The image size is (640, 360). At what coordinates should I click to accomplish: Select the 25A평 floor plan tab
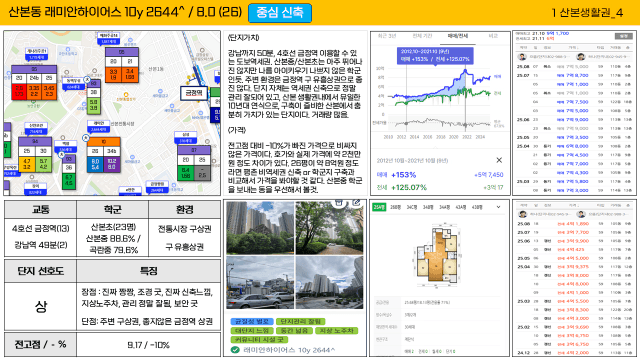click(x=379, y=207)
